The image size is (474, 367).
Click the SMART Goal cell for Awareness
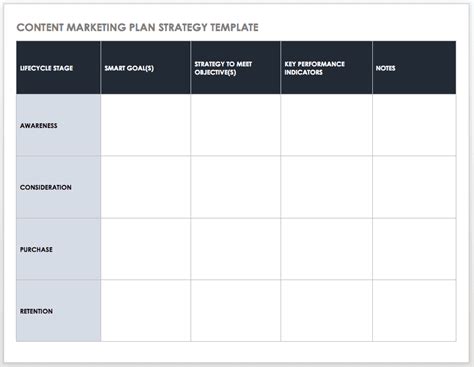[x=146, y=125]
